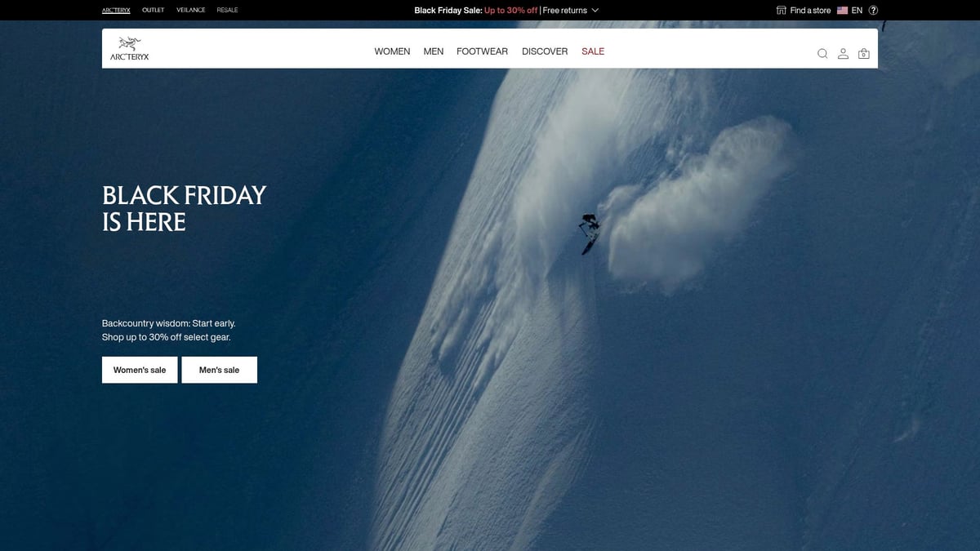The width and height of the screenshot is (980, 551).
Task: Click the Men's sale button
Action: [x=220, y=370]
